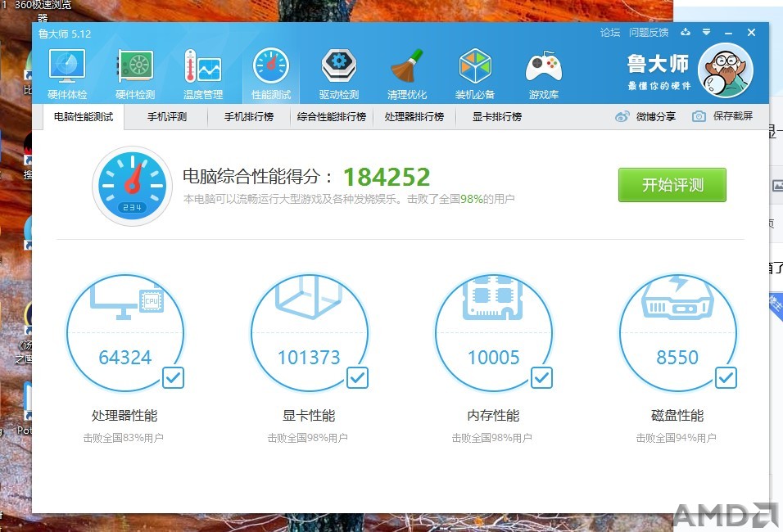Open 驱动检测 driver detection icon
Viewport: 783px width, 532px height.
click(339, 74)
